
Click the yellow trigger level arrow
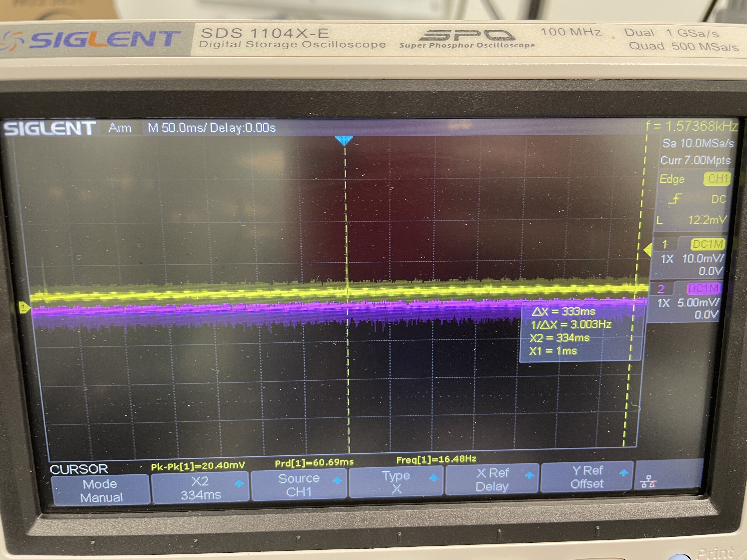pyautogui.click(x=647, y=250)
